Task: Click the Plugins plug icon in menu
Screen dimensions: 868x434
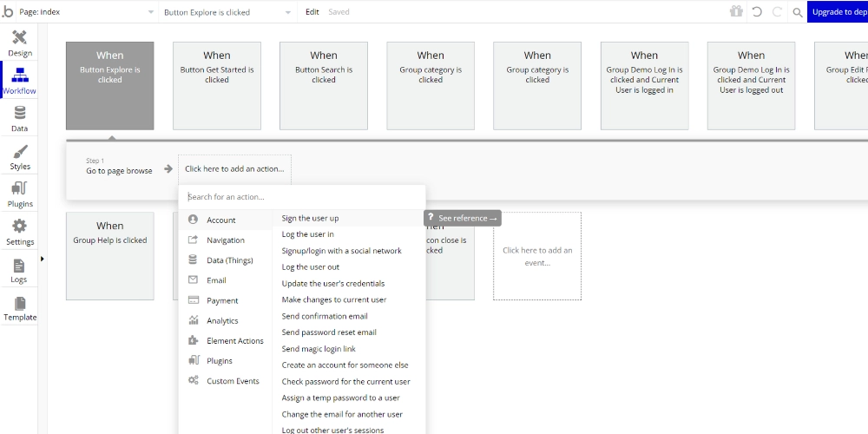Action: pos(194,360)
